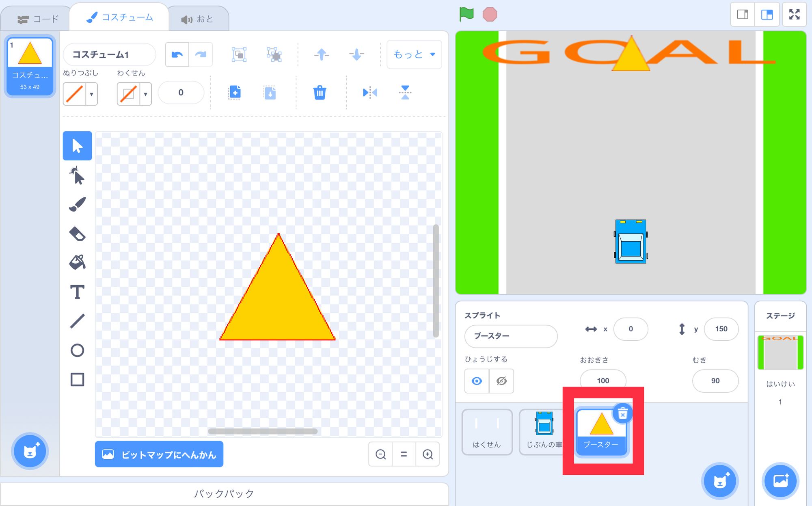Viewport: 812px width, 506px height.
Task: Click the outline width input field
Action: pos(181,93)
